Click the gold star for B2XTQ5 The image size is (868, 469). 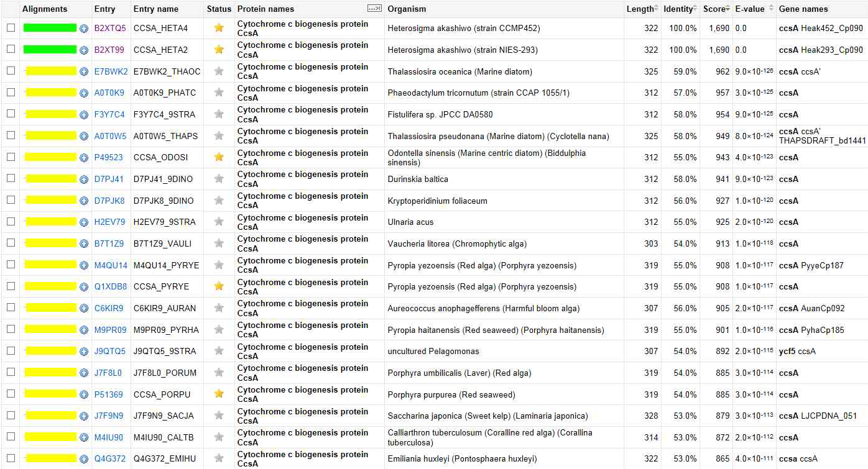218,28
